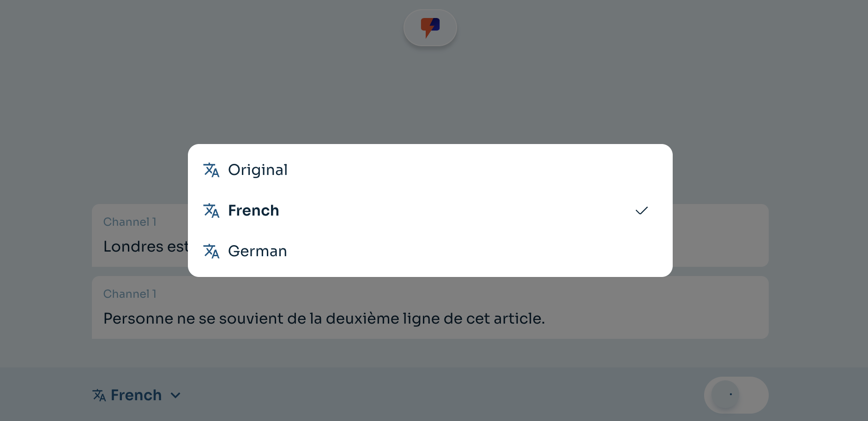Click the translate icon beside French

pyautogui.click(x=211, y=210)
